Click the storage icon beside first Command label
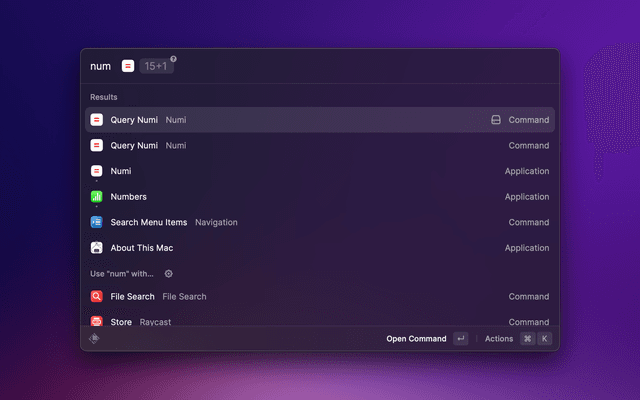 pyautogui.click(x=495, y=120)
